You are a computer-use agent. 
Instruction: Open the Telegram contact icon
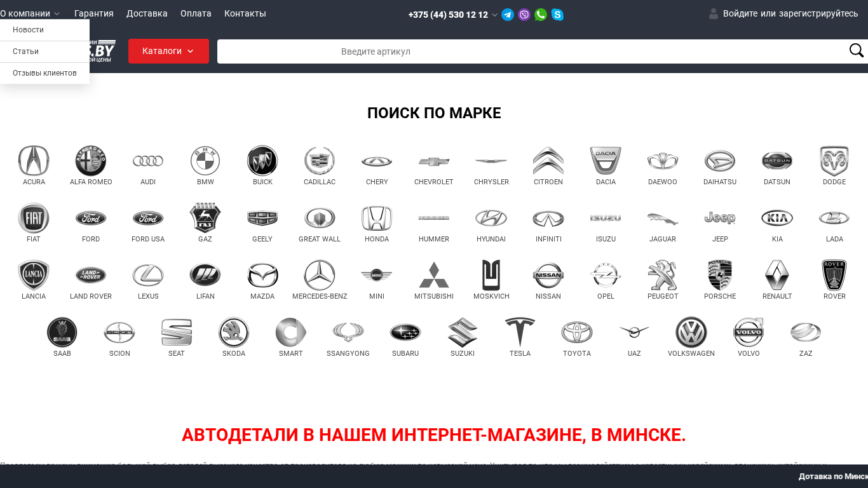coord(508,15)
